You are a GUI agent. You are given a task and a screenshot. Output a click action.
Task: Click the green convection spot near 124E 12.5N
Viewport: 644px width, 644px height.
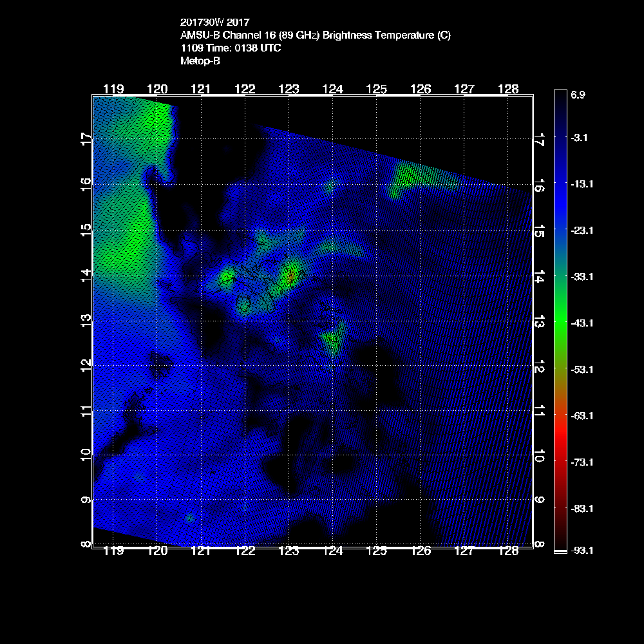pyautogui.click(x=333, y=339)
